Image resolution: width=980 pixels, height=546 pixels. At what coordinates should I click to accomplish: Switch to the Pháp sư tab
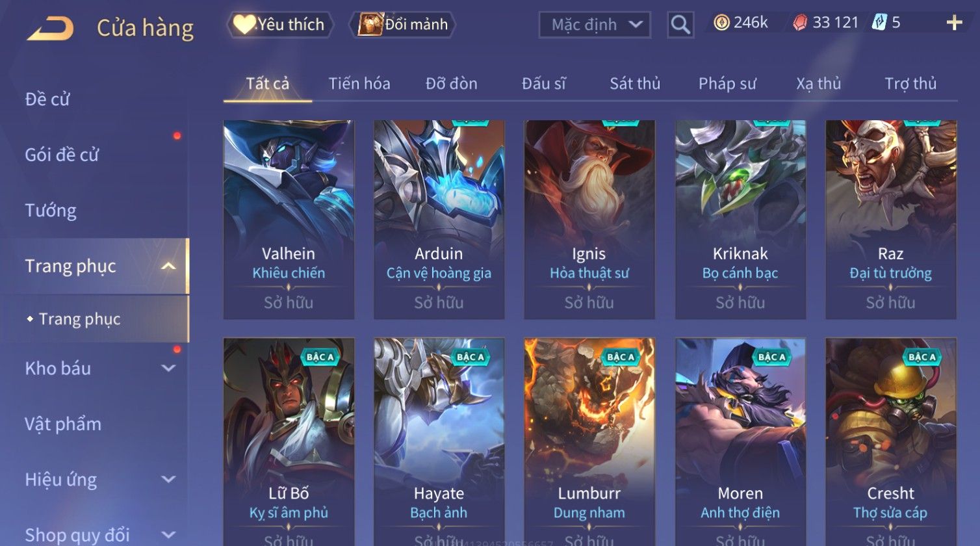(727, 83)
